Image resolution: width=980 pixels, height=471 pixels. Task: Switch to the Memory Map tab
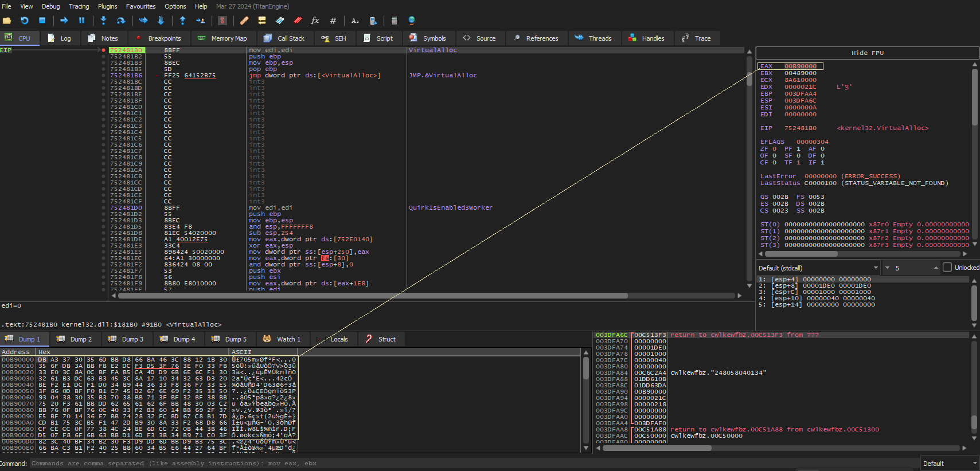point(222,38)
